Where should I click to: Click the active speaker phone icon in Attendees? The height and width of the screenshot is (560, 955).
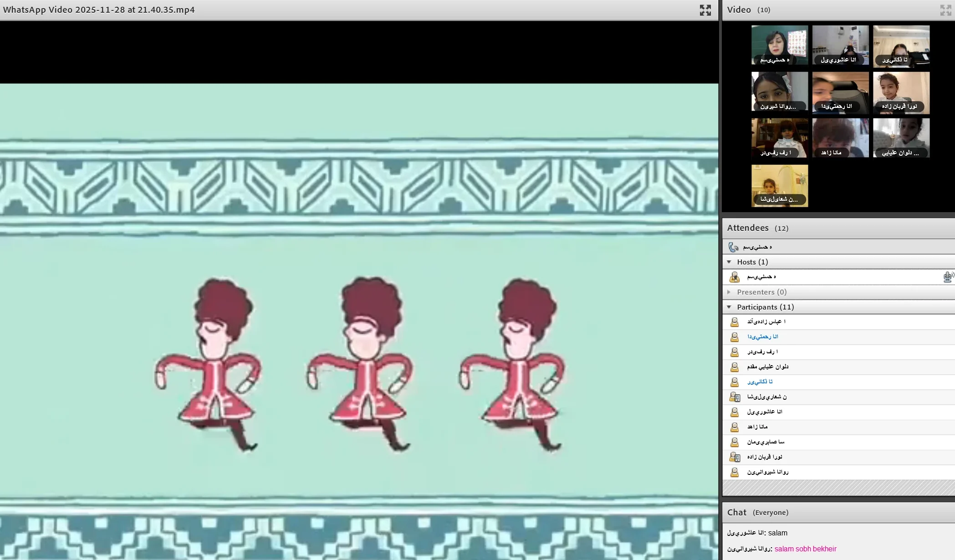coord(733,247)
